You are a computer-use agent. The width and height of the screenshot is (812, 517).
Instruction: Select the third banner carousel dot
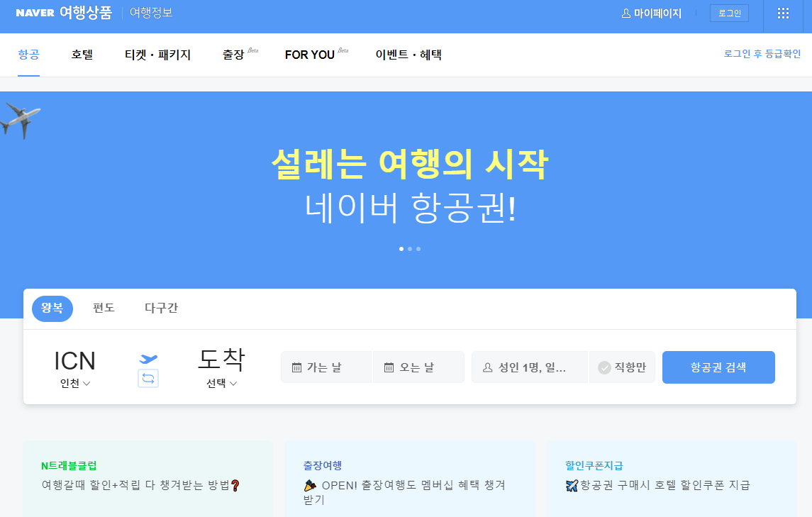pos(418,249)
